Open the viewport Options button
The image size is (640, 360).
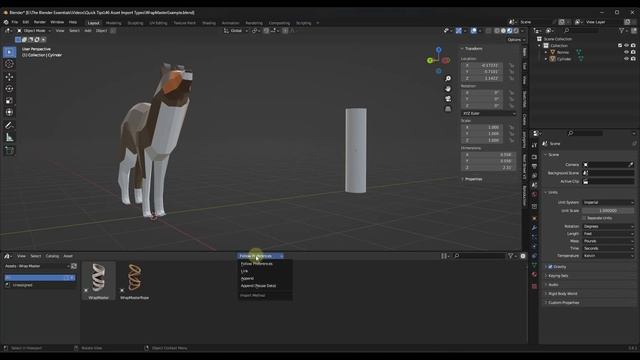(516, 40)
